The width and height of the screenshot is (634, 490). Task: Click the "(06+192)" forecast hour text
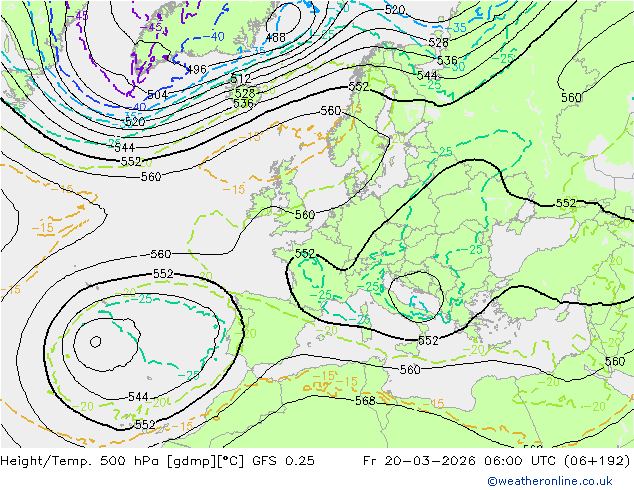(x=597, y=461)
